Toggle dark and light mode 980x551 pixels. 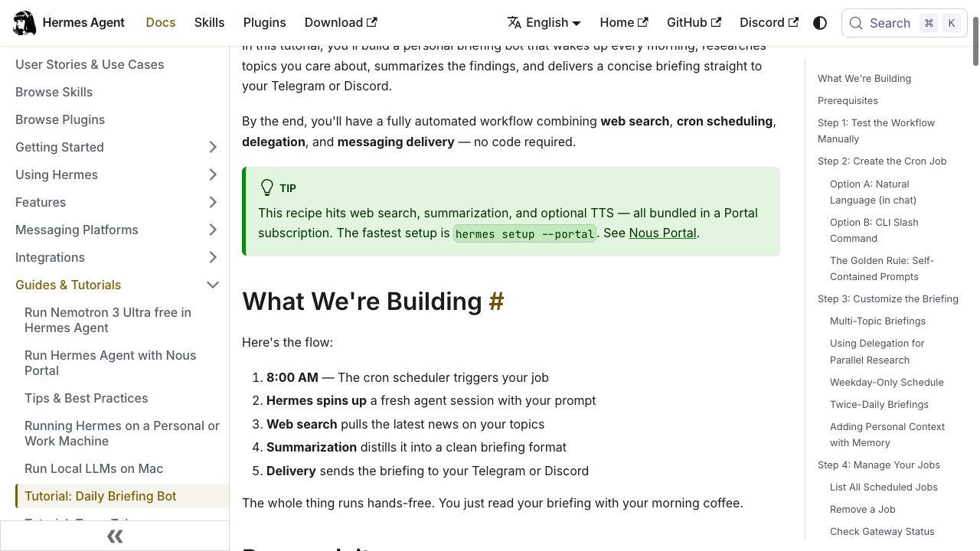pos(820,23)
